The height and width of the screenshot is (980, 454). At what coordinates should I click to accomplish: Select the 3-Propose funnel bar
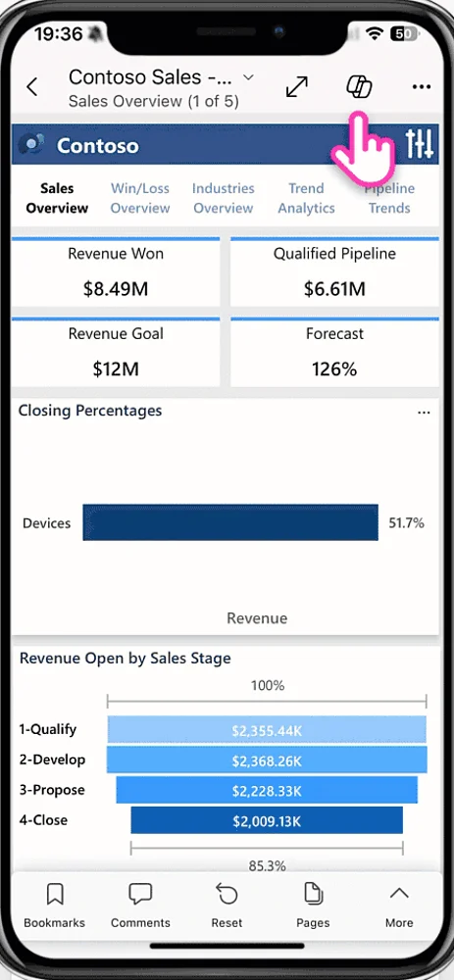click(x=267, y=790)
